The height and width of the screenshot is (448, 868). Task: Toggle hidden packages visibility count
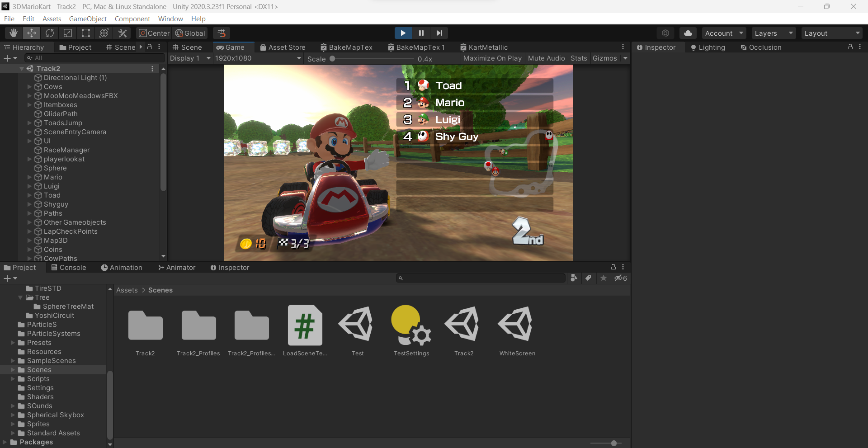pos(621,278)
